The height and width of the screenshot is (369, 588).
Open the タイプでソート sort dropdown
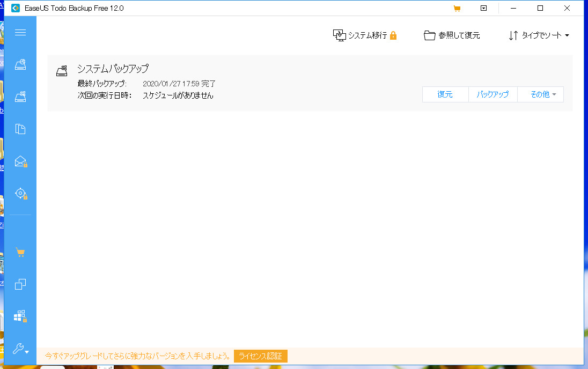(x=539, y=35)
